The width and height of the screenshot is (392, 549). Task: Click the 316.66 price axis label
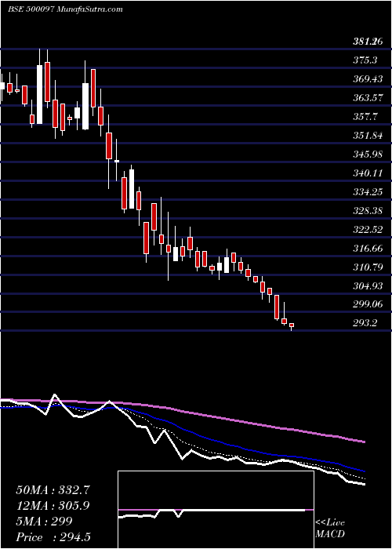pyautogui.click(x=368, y=249)
